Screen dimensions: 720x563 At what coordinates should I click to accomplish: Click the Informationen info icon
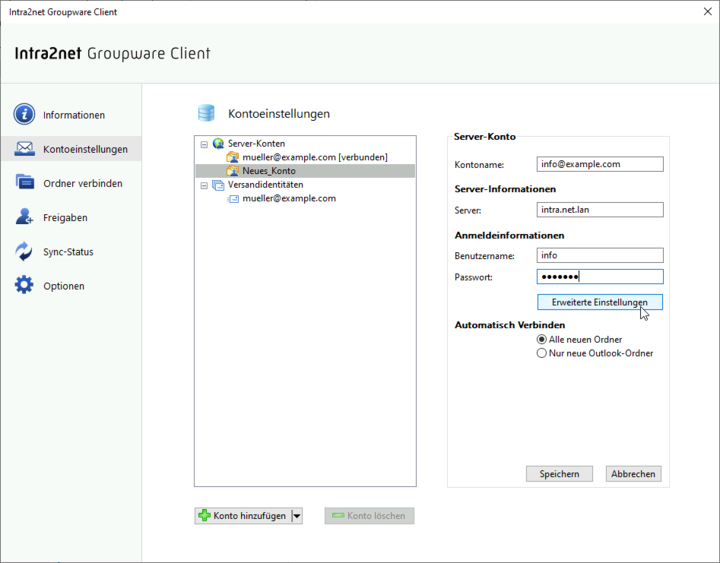tap(24, 114)
